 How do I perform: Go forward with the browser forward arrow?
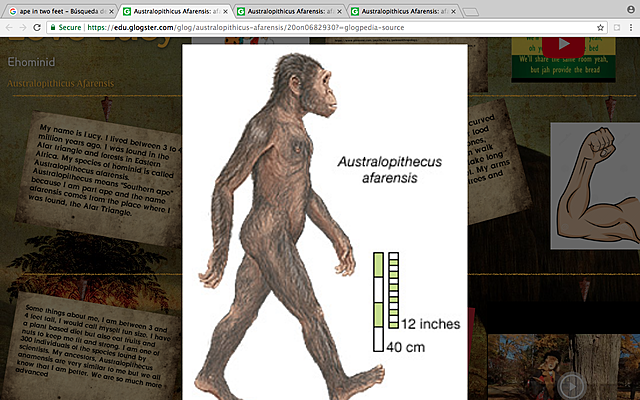pos(23,27)
